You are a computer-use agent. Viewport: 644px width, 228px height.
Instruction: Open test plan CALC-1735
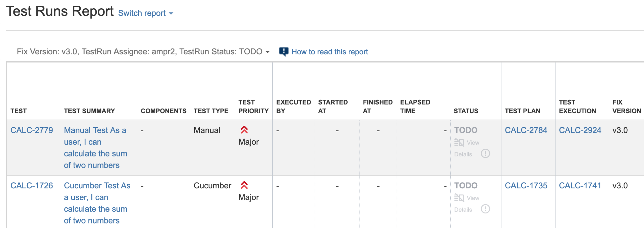pos(526,186)
